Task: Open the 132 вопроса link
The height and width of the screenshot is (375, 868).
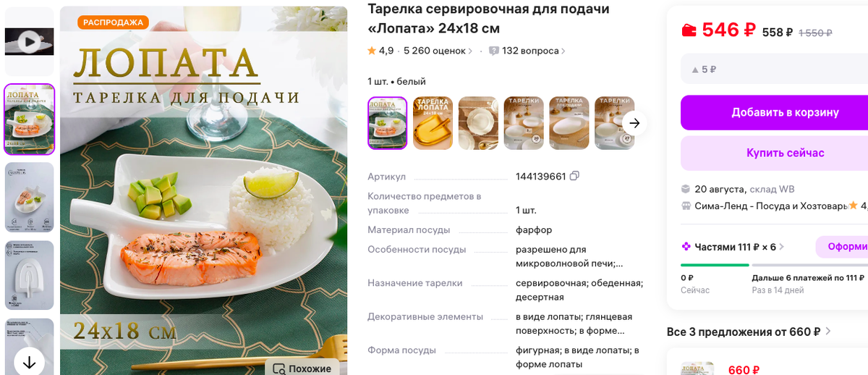Action: point(530,51)
